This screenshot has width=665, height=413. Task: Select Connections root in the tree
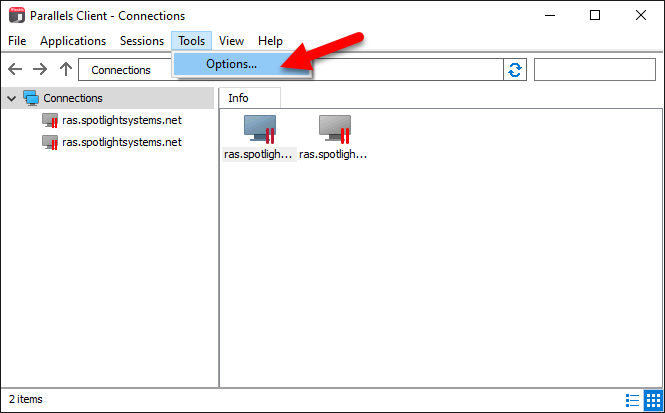click(72, 98)
